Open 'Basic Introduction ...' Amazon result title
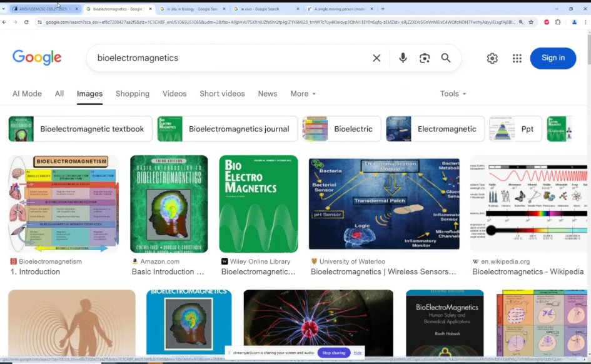The width and height of the screenshot is (591, 364). click(168, 271)
